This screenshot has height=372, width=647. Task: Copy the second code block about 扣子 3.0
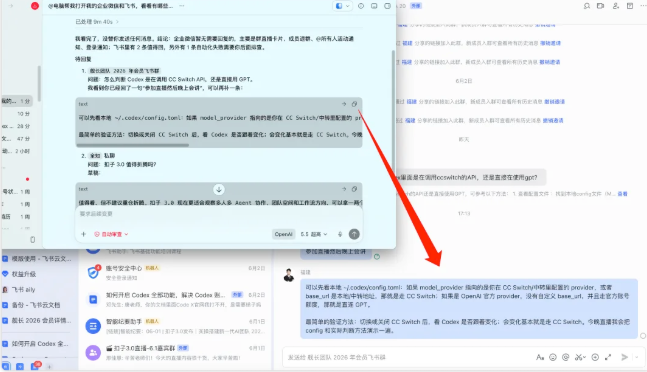coord(354,189)
